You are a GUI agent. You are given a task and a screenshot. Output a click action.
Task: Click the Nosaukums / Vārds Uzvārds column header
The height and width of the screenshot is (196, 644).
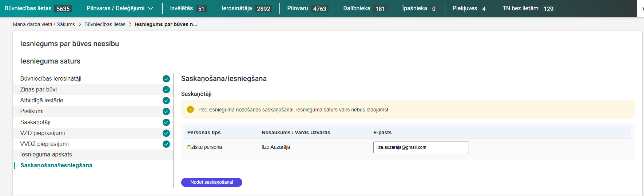(296, 132)
